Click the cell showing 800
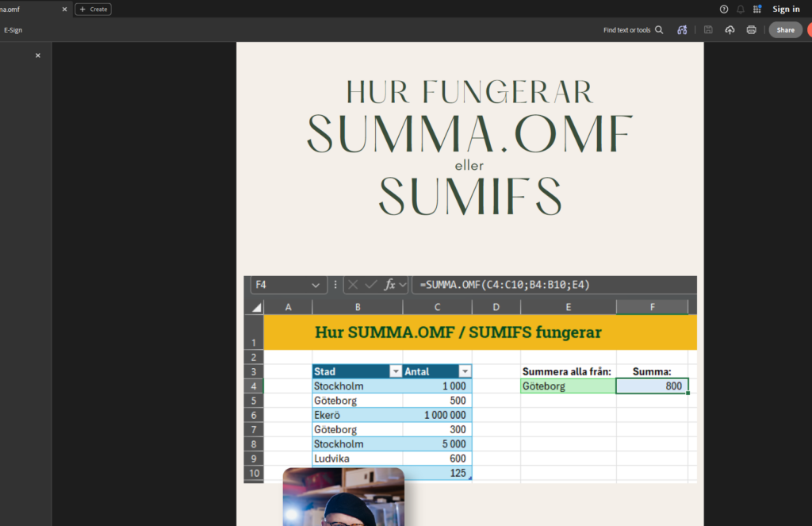 coord(652,386)
